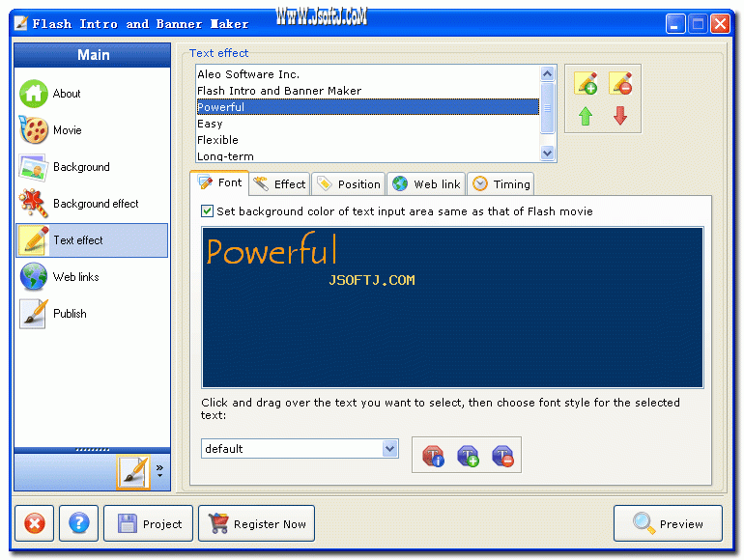
Task: Close the Flash Intro and Banner Maker window
Action: click(x=720, y=24)
